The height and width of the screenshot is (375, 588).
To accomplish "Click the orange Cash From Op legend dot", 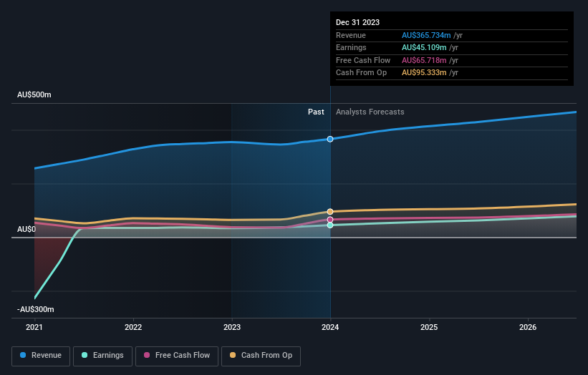I will click(233, 355).
